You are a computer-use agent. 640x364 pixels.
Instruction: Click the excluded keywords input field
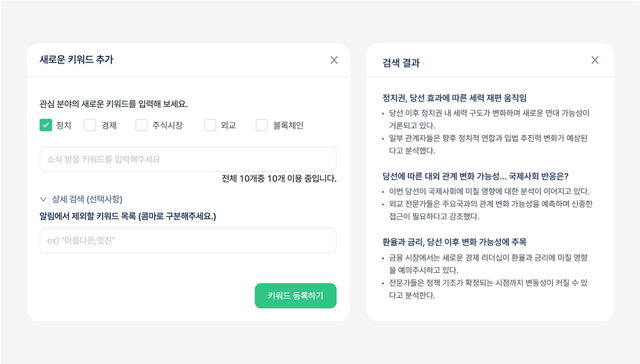pyautogui.click(x=188, y=240)
